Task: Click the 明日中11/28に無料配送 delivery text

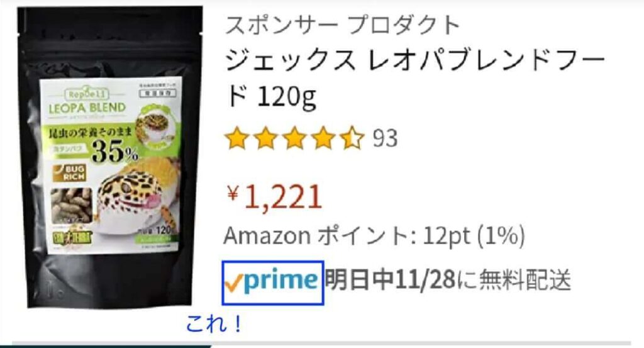Action: tap(448, 280)
